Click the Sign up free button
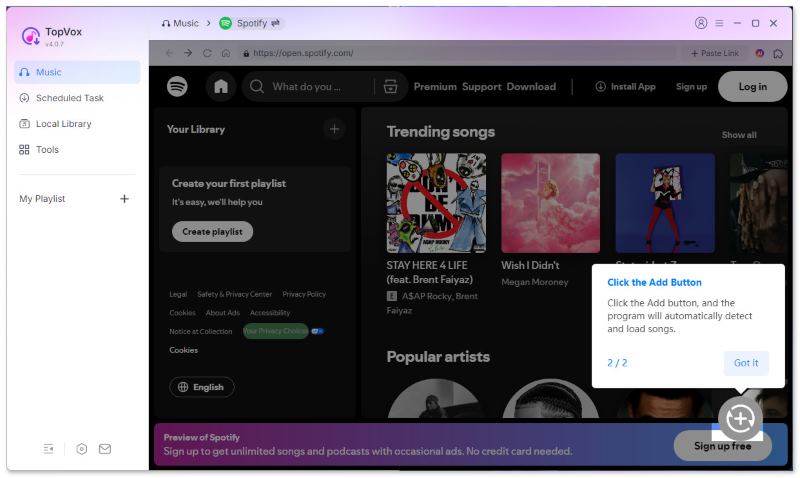Image resolution: width=800 pixels, height=478 pixels. (722, 446)
